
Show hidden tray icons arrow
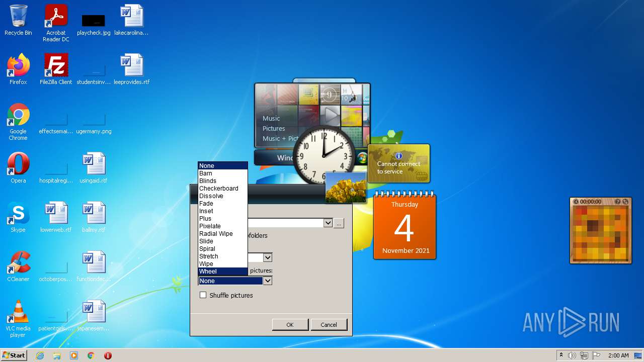coord(561,355)
